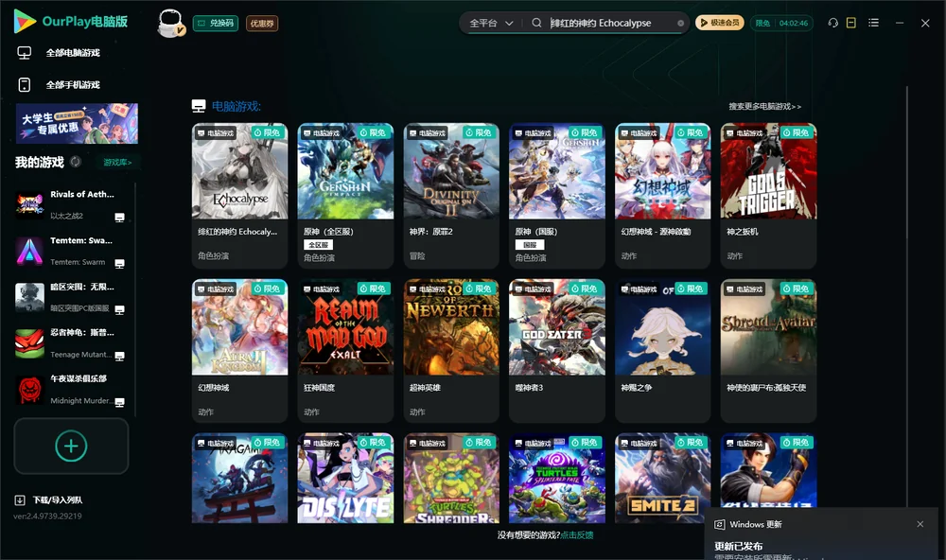Click the search magnifier icon
946x560 pixels.
pyautogui.click(x=536, y=23)
